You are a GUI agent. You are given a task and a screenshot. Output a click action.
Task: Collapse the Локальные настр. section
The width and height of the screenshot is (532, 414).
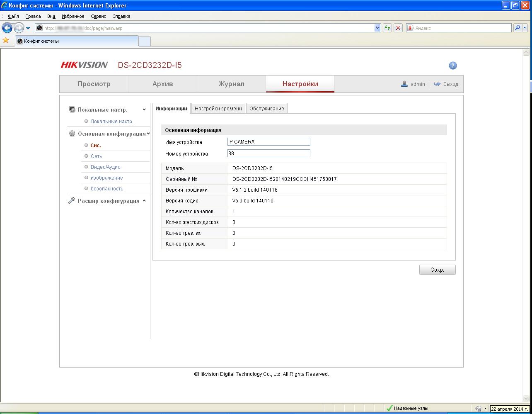[144, 110]
